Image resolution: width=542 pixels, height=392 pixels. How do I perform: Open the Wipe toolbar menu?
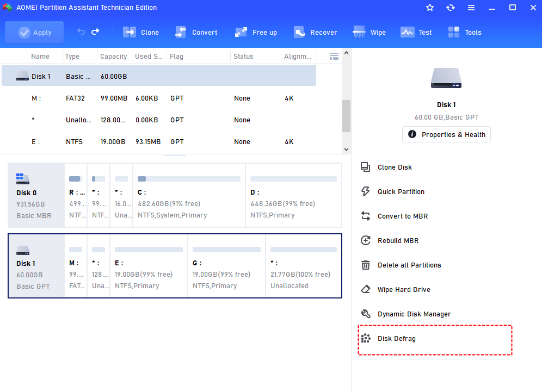click(369, 33)
